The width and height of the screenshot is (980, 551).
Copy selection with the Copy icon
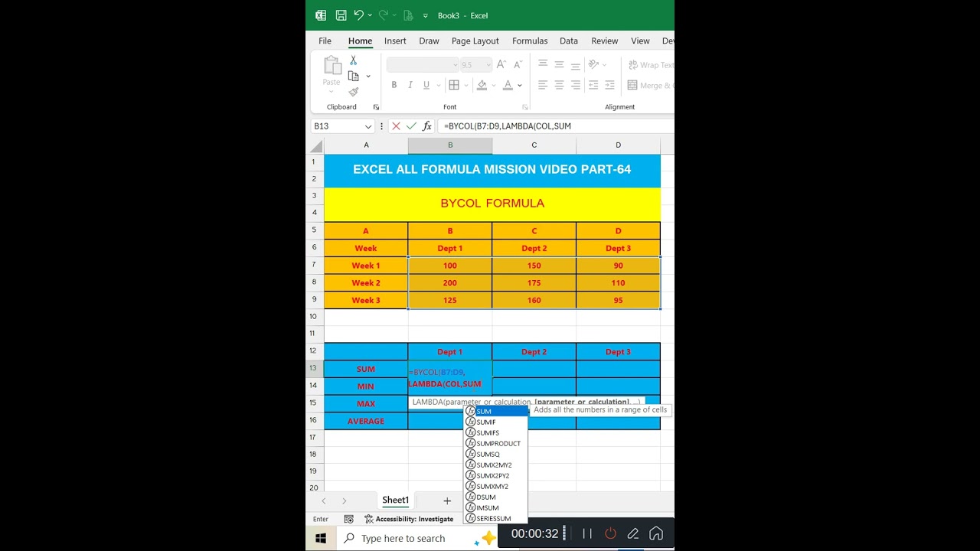(x=353, y=76)
